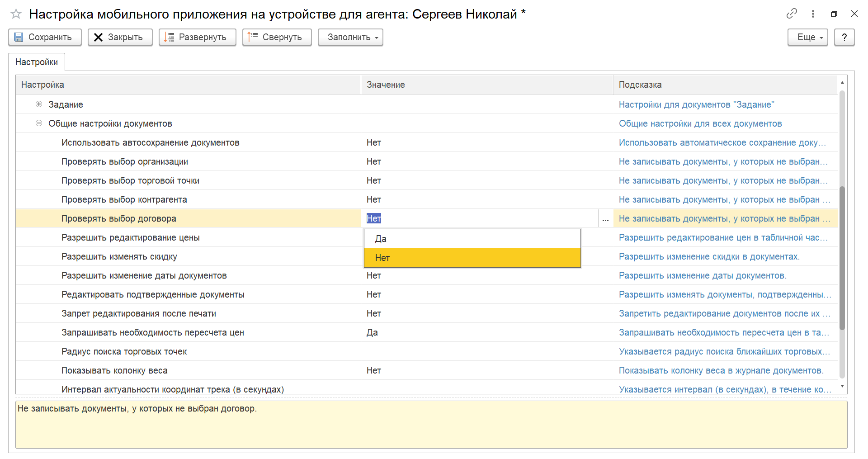Switch to the Настройки tab
Viewport: 868px width, 459px height.
click(x=37, y=62)
